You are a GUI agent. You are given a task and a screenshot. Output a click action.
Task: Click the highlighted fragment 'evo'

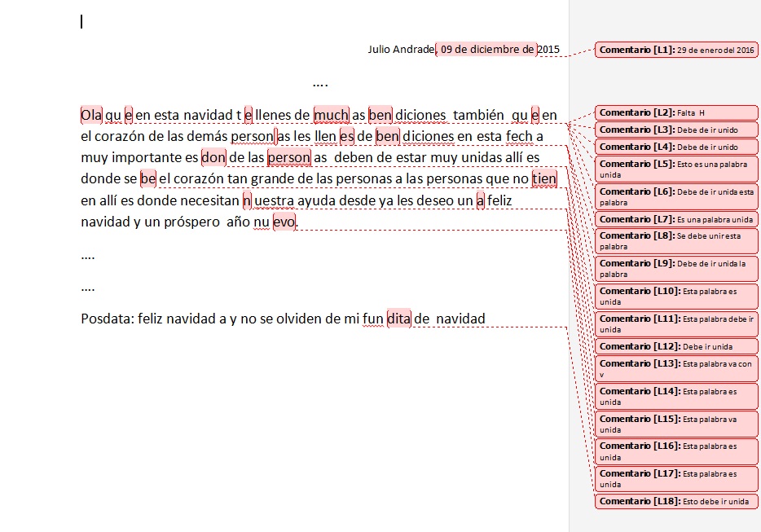pyautogui.click(x=284, y=222)
